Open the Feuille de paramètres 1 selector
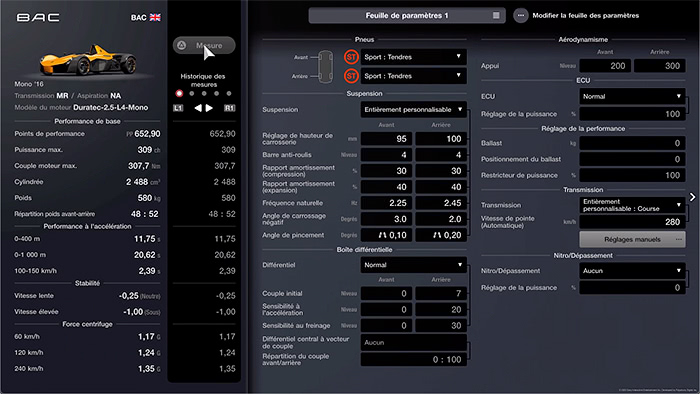 [407, 16]
